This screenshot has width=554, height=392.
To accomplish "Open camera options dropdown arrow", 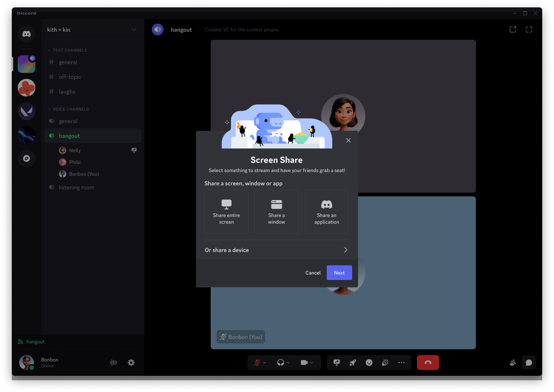I will point(312,363).
